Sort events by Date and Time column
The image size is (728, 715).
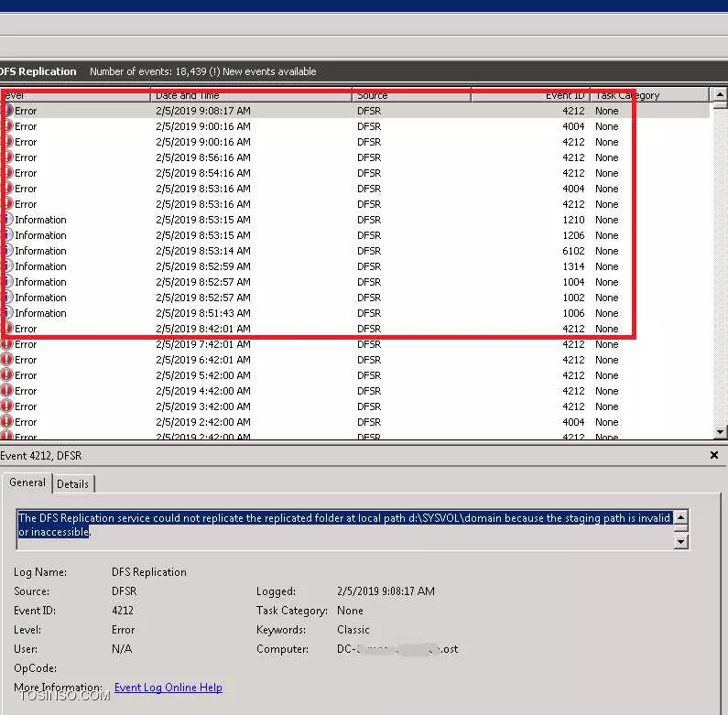pos(251,95)
